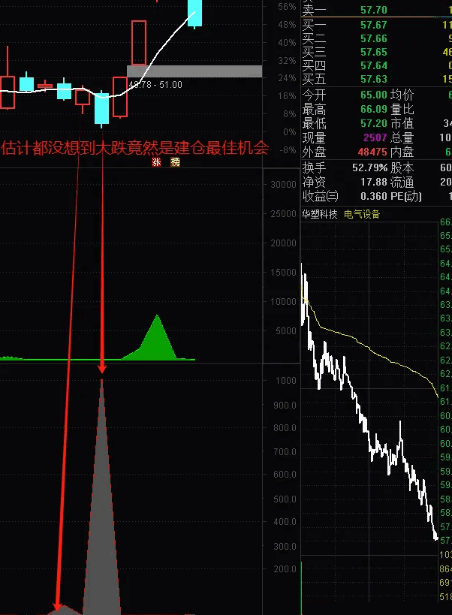Viewport: 452px width, 615px height.
Task: Click the 1000 scale label on bottom indicator
Action: (x=286, y=380)
